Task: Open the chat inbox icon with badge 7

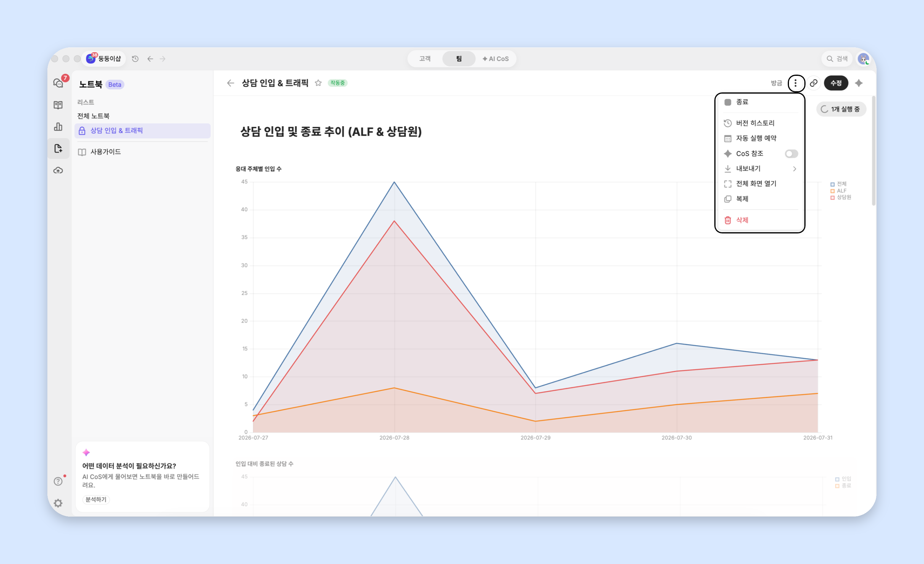Action: pyautogui.click(x=59, y=83)
